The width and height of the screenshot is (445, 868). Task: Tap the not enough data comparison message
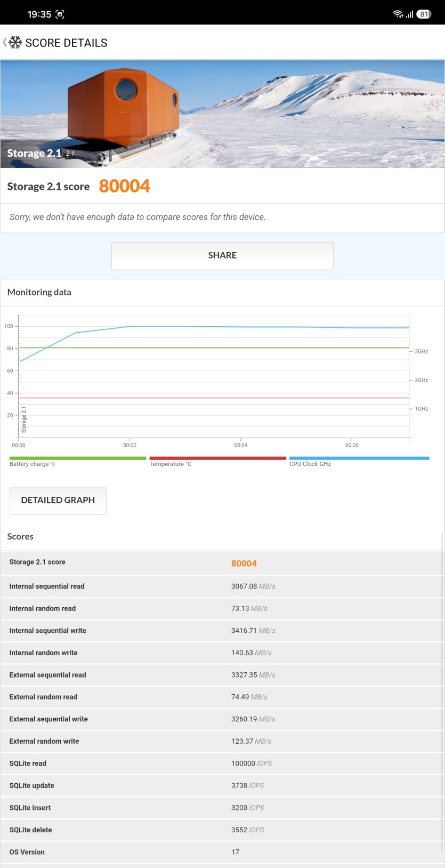137,217
